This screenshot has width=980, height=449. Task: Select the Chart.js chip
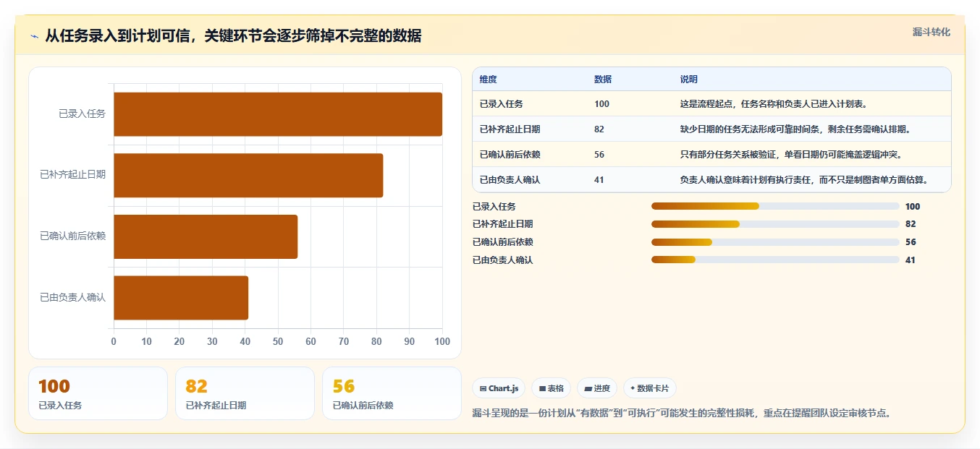pos(499,388)
